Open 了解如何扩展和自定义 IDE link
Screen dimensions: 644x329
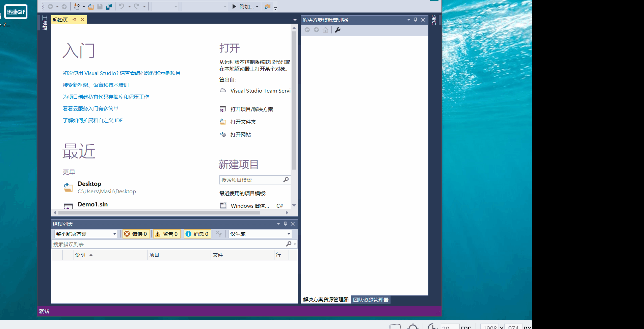pyautogui.click(x=93, y=120)
